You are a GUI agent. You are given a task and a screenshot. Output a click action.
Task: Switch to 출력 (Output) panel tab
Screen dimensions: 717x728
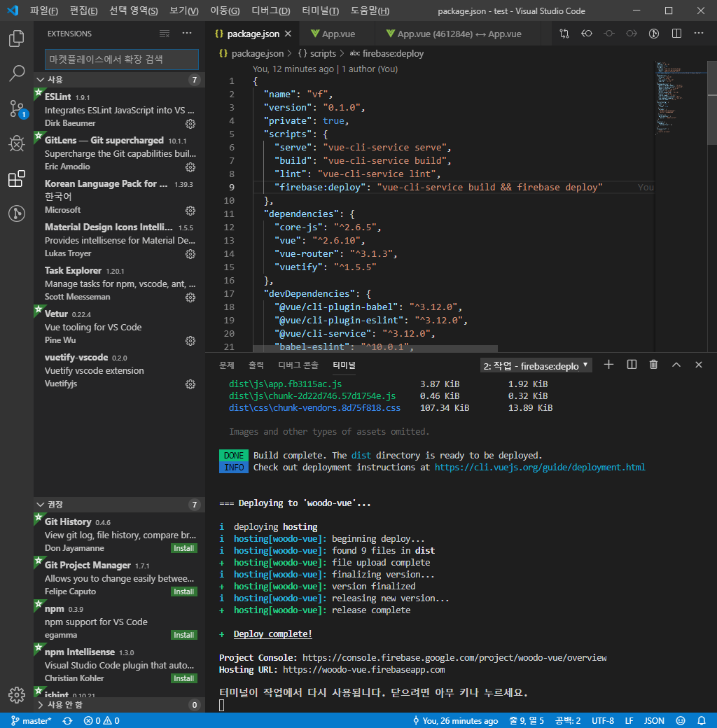point(256,365)
